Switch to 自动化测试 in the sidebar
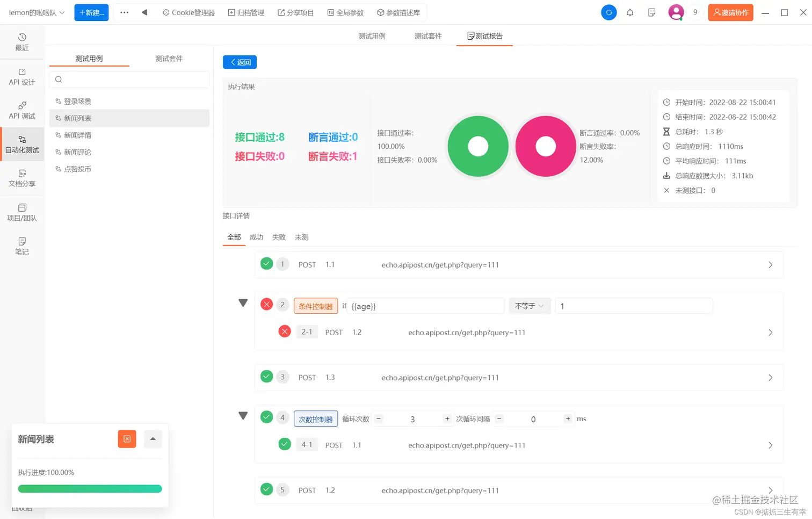The height and width of the screenshot is (519, 812). point(22,145)
